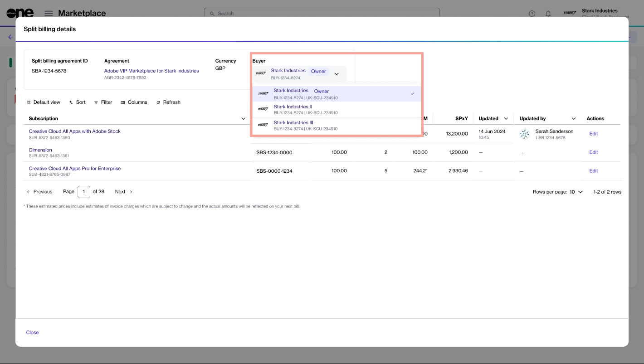
Task: Click the page number input field
Action: point(83,192)
